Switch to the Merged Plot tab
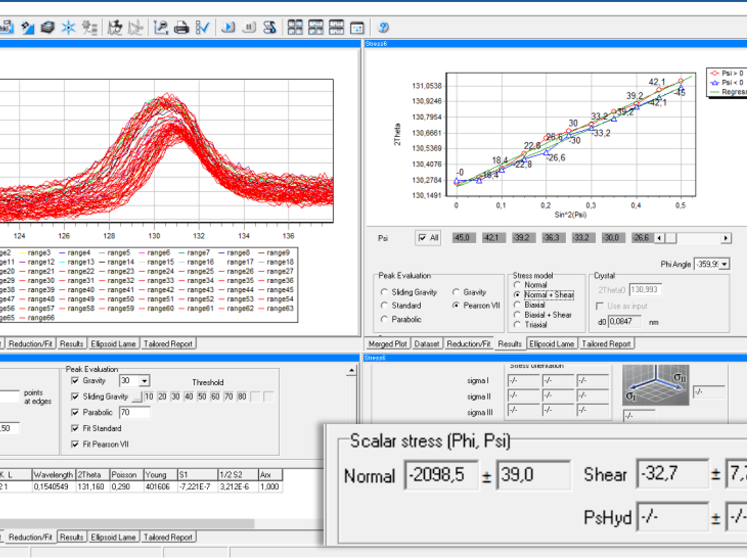The height and width of the screenshot is (560, 747). coord(388,343)
